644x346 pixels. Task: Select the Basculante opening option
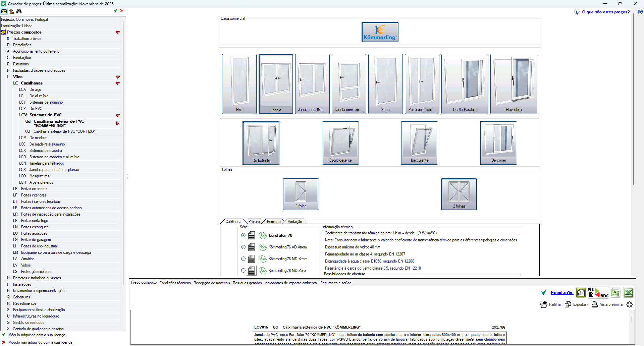point(419,143)
